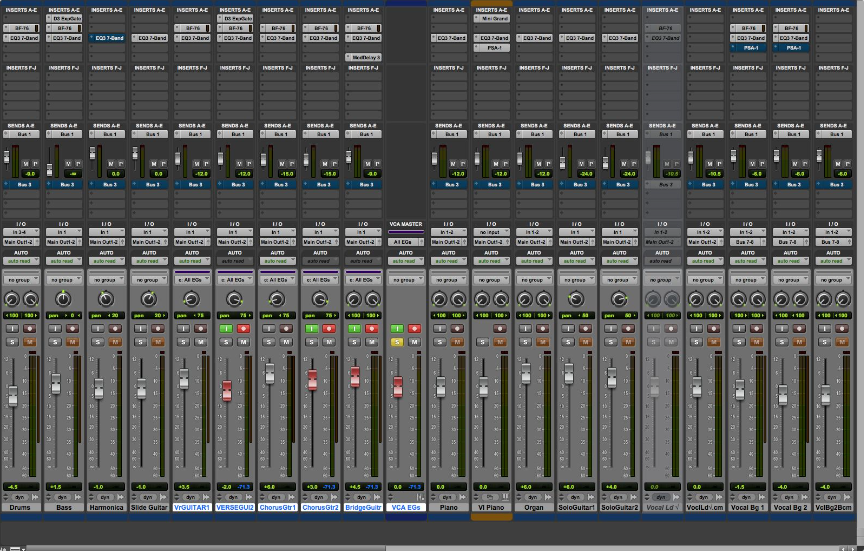Viewport: 864px width, 551px height.
Task: Open the ModDelay insert on BridgeGuitr
Action: pyautogui.click(x=363, y=57)
